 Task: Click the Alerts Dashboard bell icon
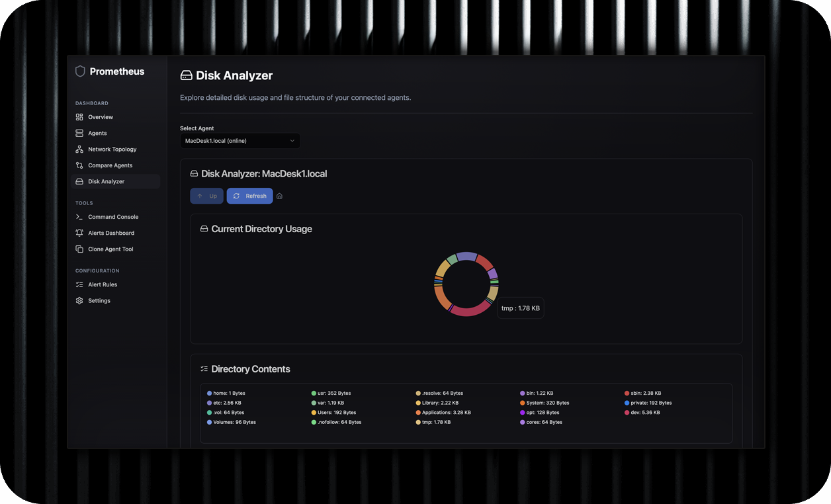point(79,233)
